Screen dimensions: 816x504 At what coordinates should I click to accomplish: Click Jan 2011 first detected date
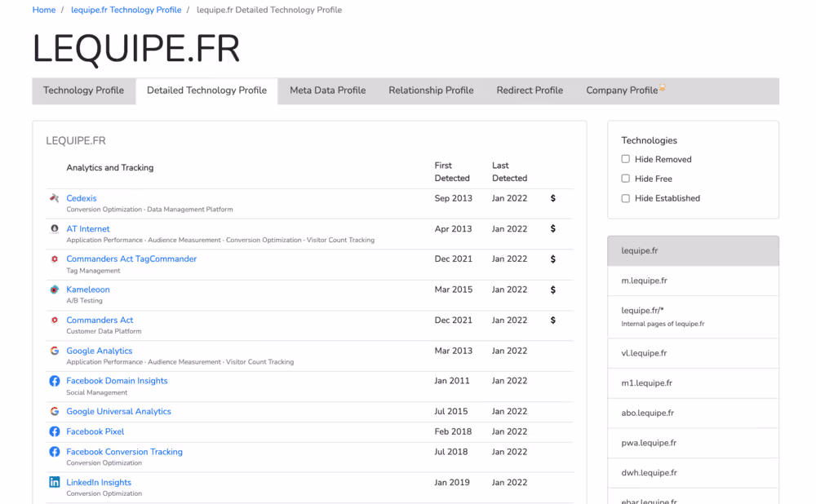tap(452, 381)
